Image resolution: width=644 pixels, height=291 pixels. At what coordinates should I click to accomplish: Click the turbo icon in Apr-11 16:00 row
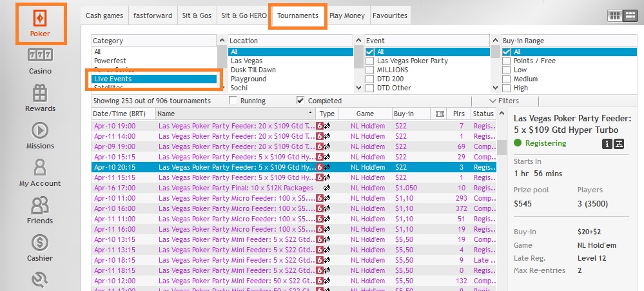pos(327,229)
